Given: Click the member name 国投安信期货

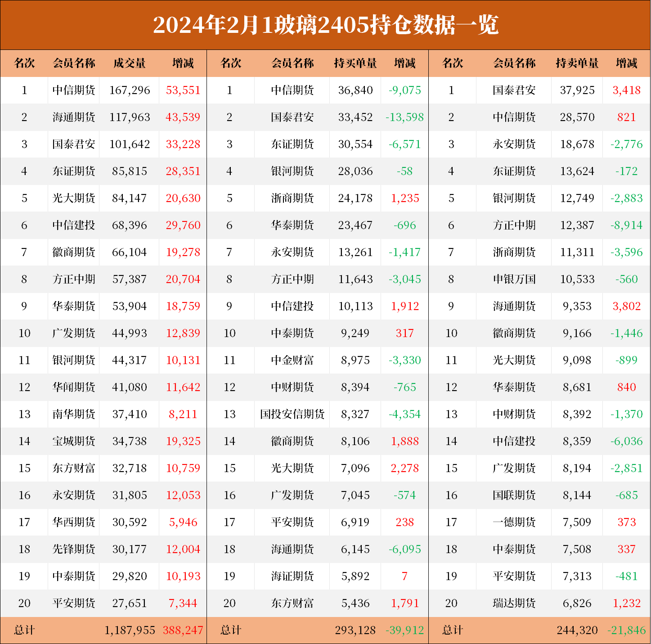Looking at the screenshot, I should (292, 414).
